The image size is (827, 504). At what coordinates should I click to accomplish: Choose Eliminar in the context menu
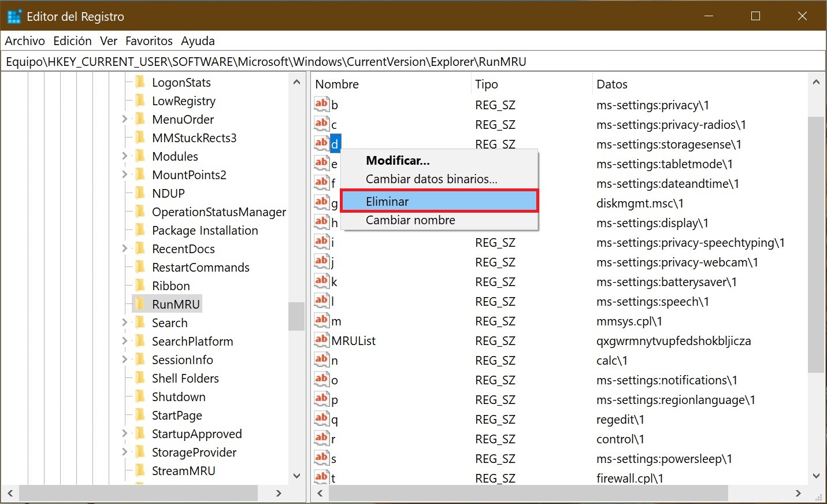(x=439, y=201)
